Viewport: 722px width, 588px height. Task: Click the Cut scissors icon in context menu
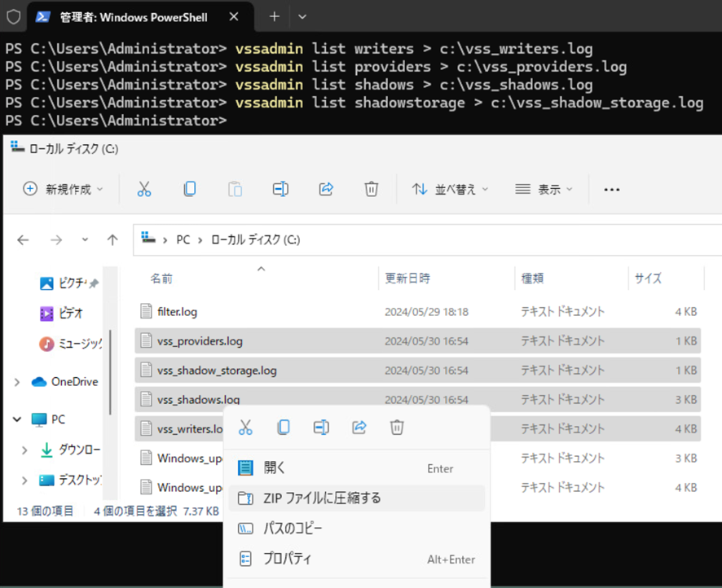(245, 428)
